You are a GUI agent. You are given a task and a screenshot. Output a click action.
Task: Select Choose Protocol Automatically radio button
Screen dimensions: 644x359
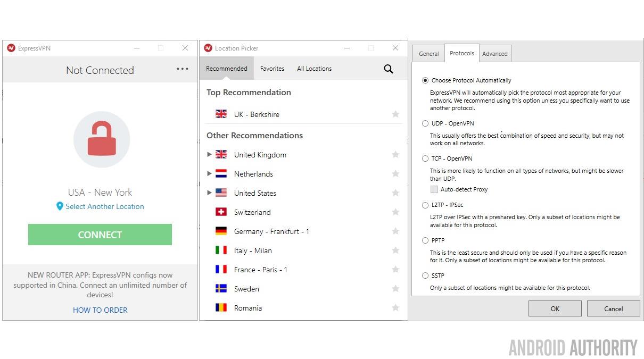[x=425, y=80]
